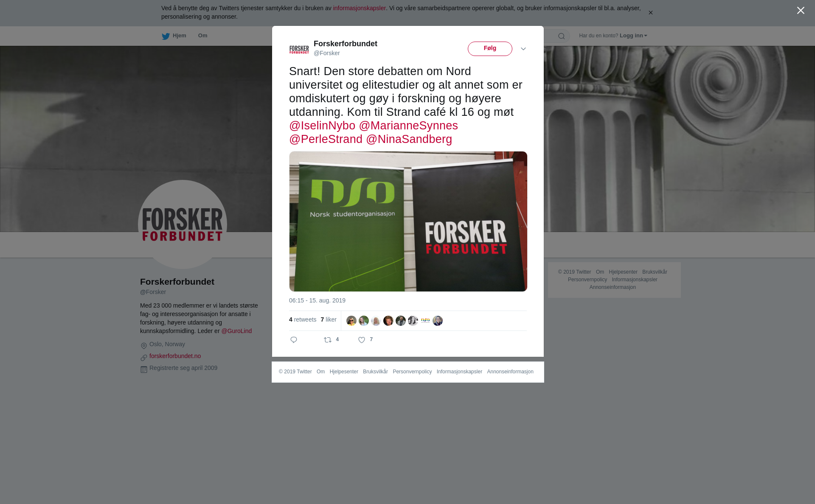Screen dimensions: 815x504
Task: Open the Logg inn dropdown
Action: click(x=633, y=36)
